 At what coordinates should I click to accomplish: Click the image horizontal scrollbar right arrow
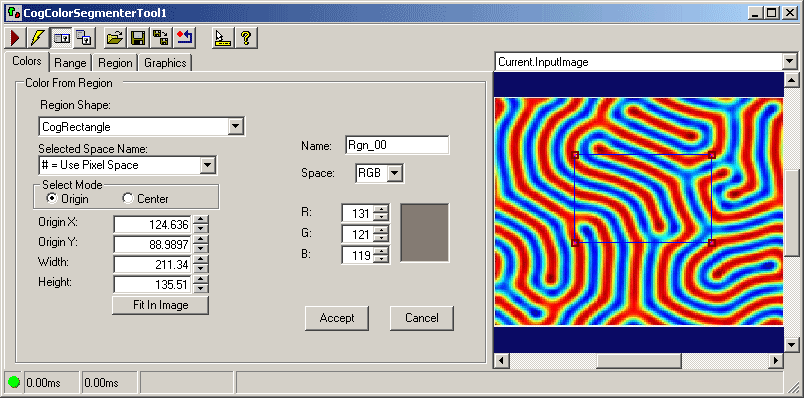point(776,361)
